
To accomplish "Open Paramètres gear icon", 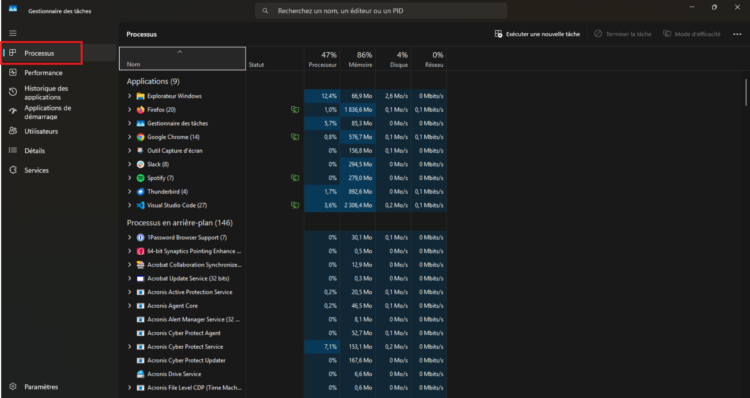I will [13, 387].
